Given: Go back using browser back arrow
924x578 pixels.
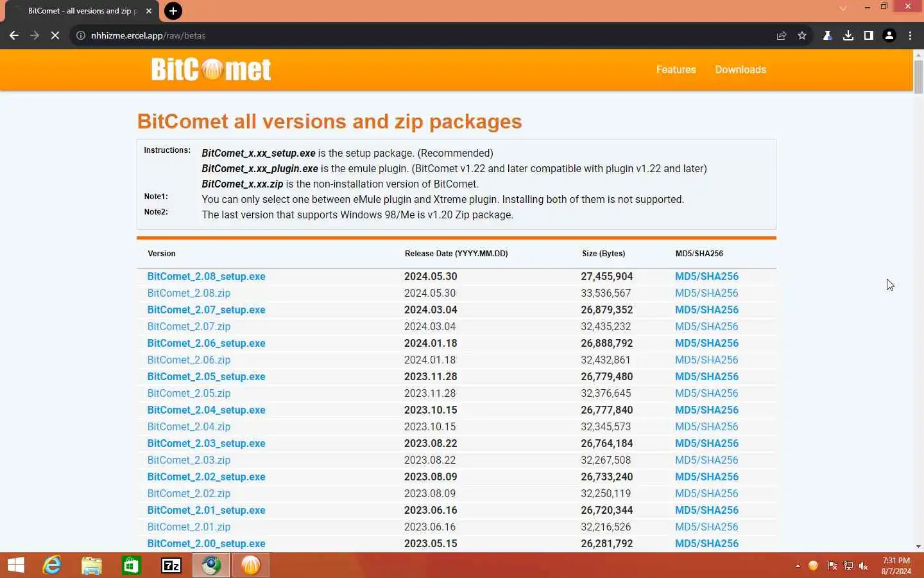Looking at the screenshot, I should pos(14,35).
